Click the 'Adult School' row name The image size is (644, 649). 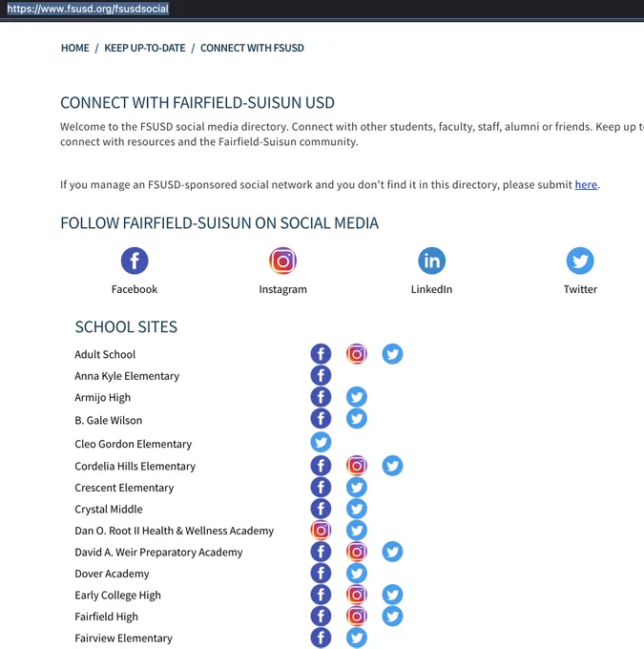point(105,354)
